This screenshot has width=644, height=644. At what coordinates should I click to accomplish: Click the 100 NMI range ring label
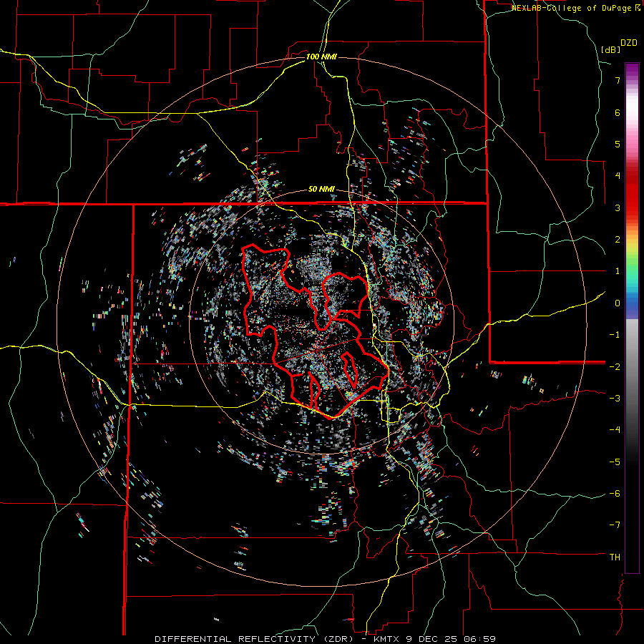[x=321, y=57]
